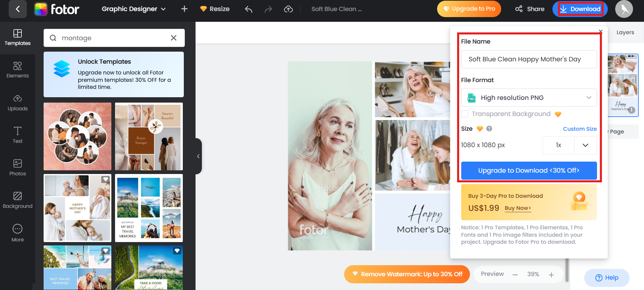Undo the last action

pos(249,9)
